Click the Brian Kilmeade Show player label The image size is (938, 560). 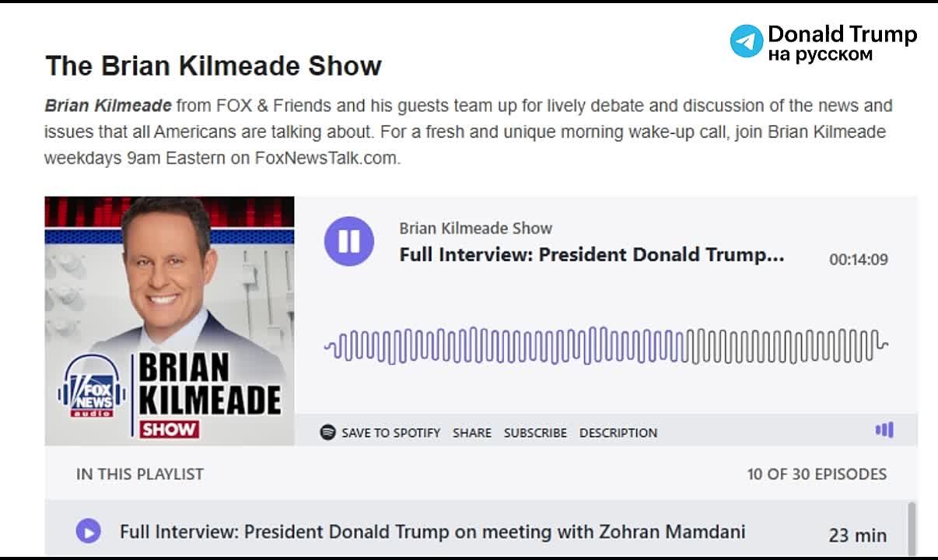coord(476,229)
